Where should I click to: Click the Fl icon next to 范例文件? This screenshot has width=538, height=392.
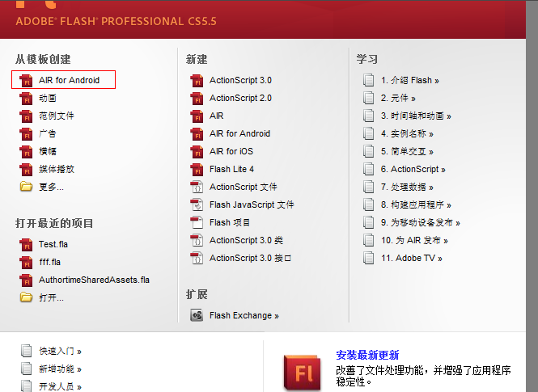click(x=26, y=116)
